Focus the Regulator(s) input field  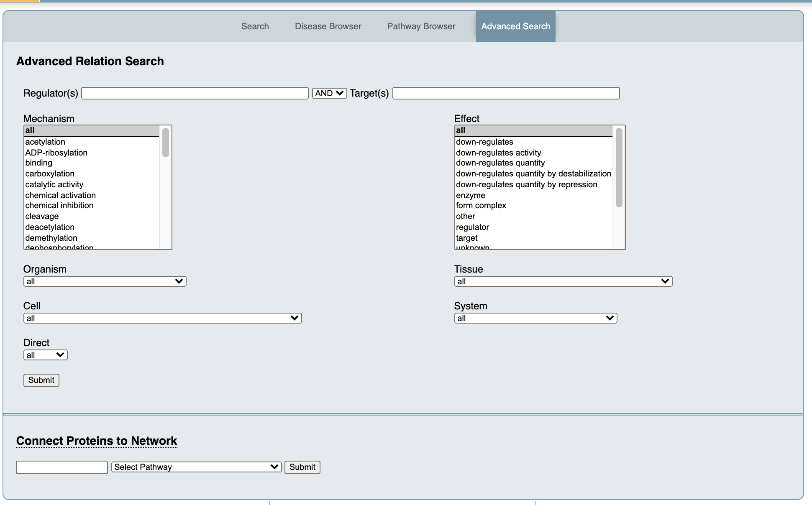tap(195, 93)
